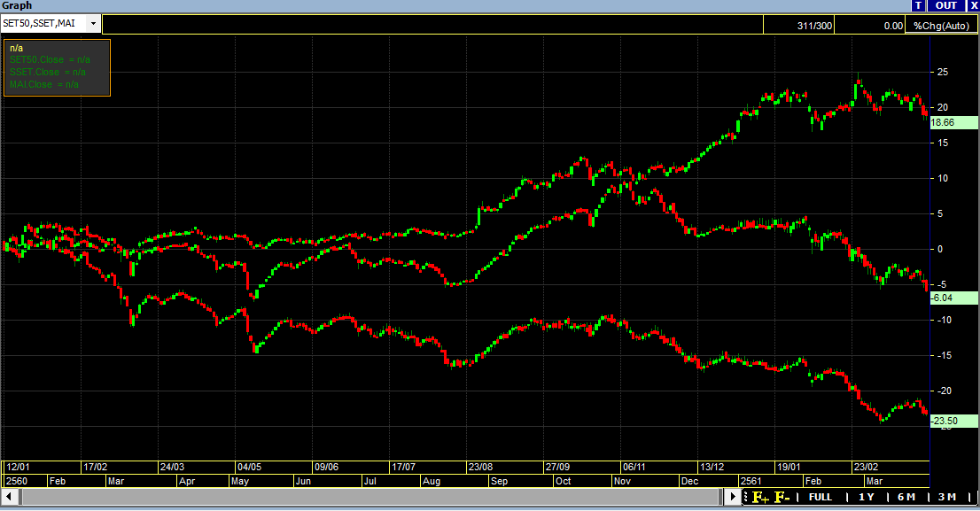The height and width of the screenshot is (511, 980).
Task: Click the SSET.Close legend entry
Action: [x=48, y=73]
